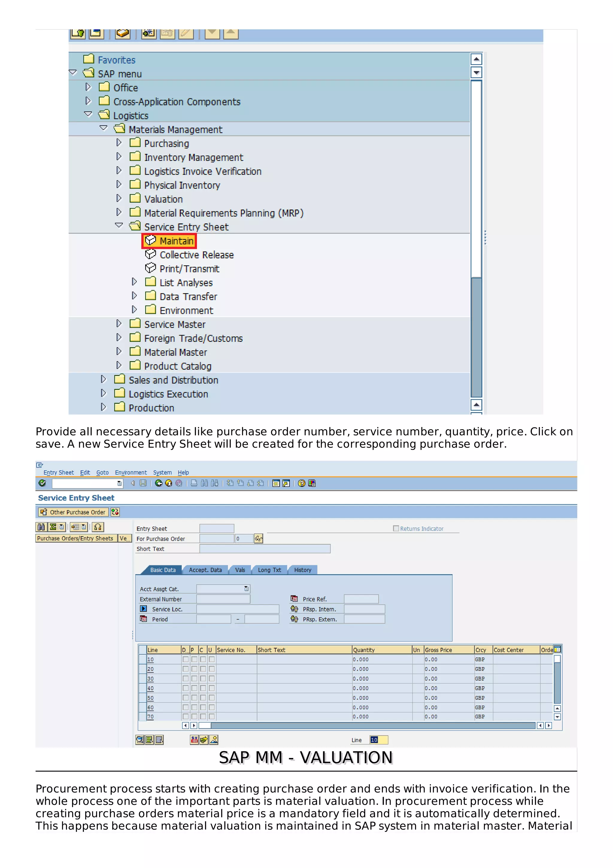The image size is (613, 868).
Task: Click the Generate Shortcut icon
Action: pos(286,483)
